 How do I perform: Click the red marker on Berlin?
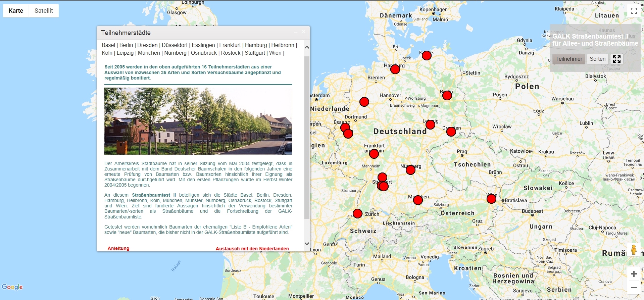(x=447, y=96)
